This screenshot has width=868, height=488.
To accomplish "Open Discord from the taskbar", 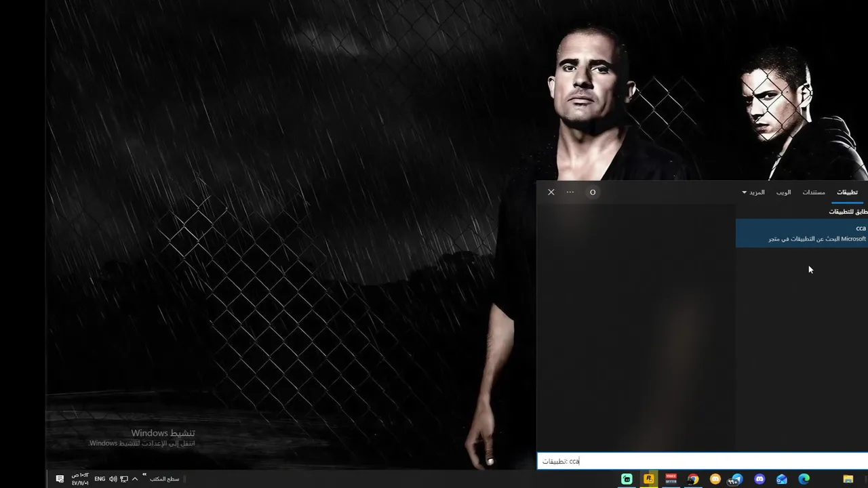I will 759,479.
